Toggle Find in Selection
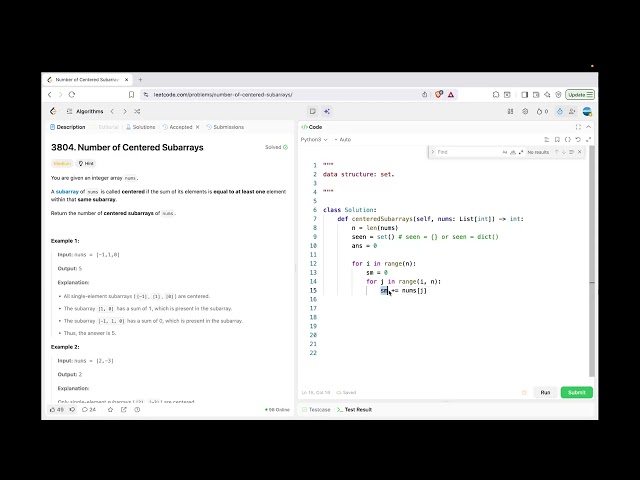The width and height of the screenshot is (640, 480). (x=571, y=152)
